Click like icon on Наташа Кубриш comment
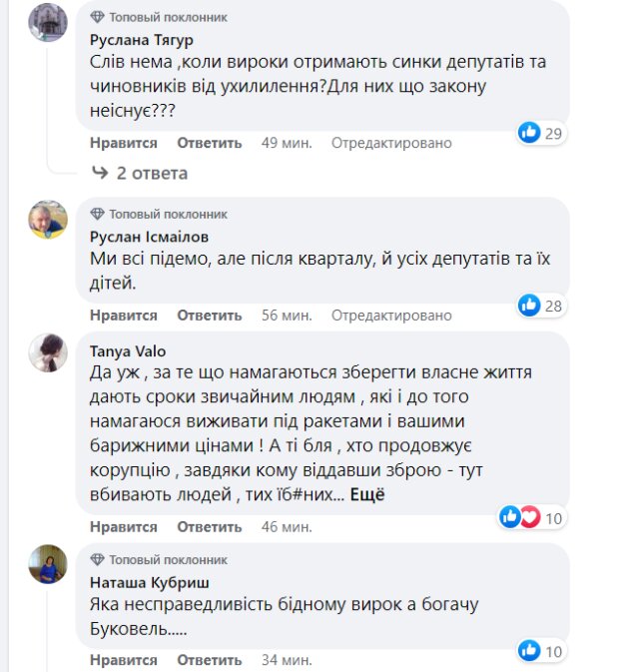 [529, 651]
